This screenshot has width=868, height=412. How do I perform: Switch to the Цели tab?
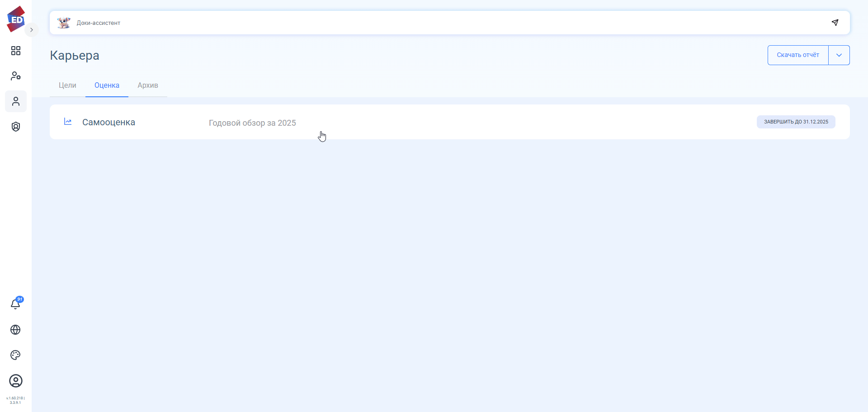coord(67,85)
